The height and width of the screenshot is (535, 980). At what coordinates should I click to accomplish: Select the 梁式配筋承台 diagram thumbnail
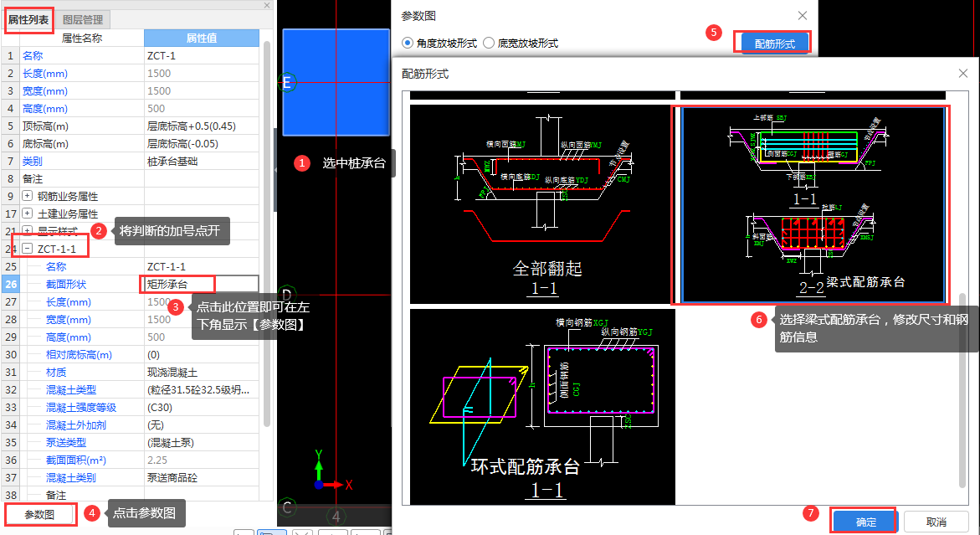[x=811, y=204]
